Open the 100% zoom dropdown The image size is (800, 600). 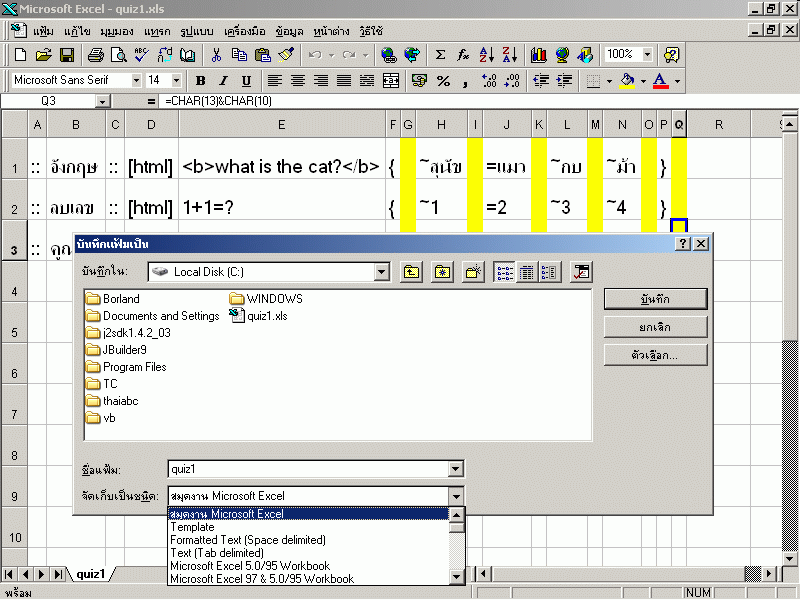(x=647, y=55)
